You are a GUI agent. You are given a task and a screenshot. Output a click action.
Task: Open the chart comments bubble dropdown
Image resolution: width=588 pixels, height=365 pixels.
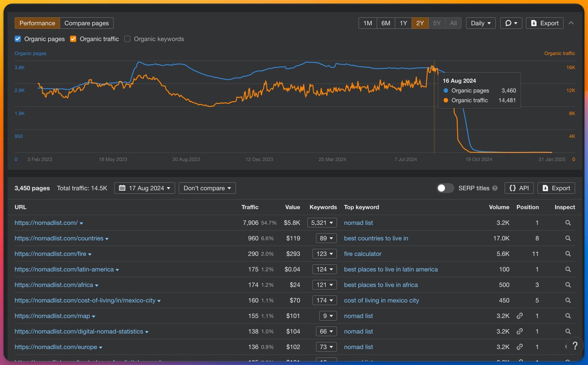(511, 23)
